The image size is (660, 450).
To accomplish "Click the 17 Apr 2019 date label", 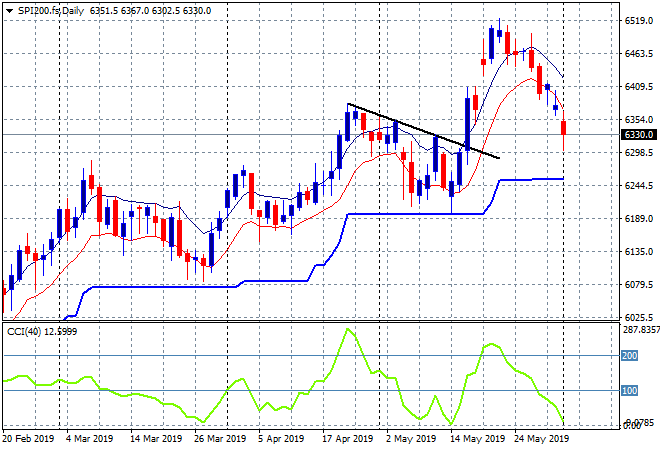I will [348, 439].
